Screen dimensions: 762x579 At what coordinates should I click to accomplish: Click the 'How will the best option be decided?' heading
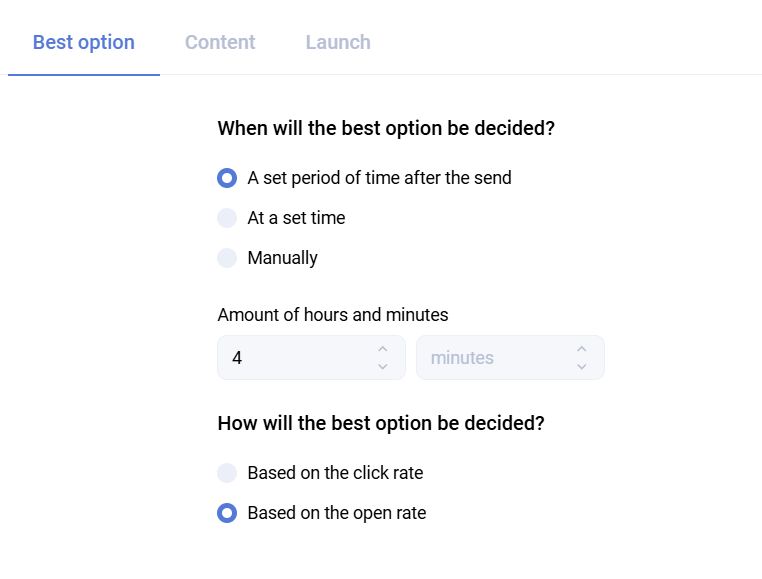pos(380,423)
